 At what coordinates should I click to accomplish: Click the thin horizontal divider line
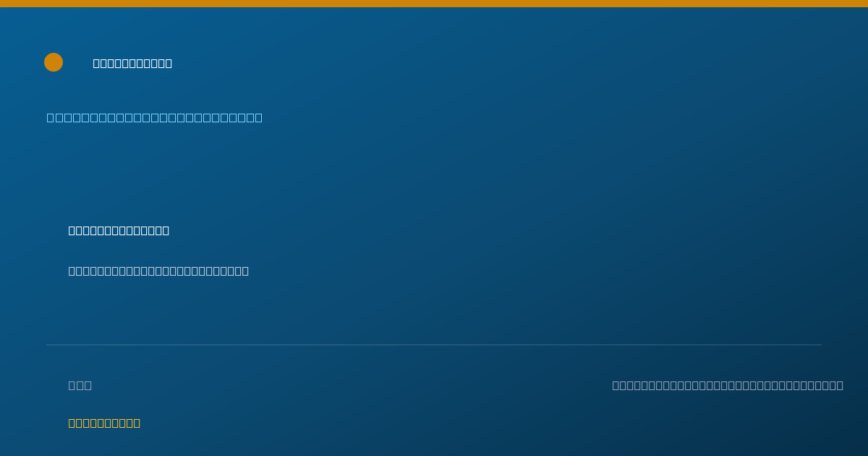(434, 345)
